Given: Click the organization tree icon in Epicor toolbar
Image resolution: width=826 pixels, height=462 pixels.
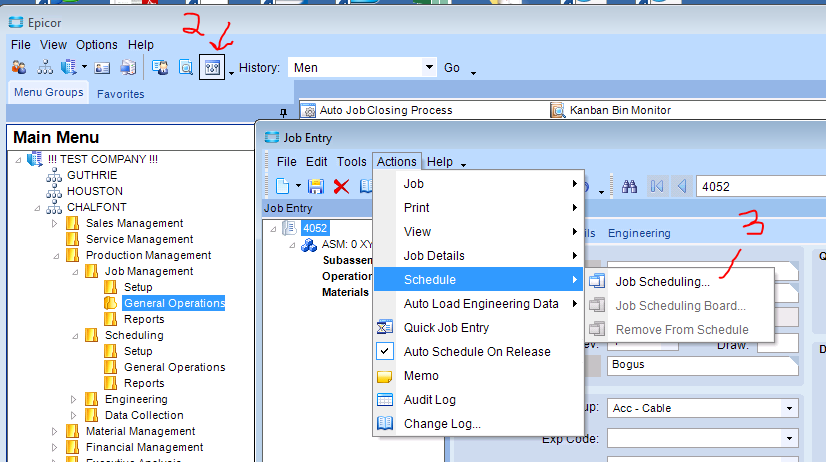Looking at the screenshot, I should (45, 67).
